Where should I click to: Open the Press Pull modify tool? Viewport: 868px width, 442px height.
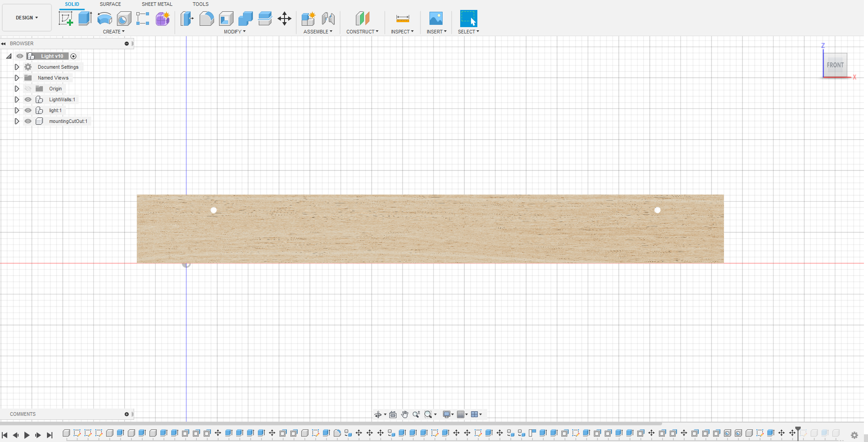(187, 18)
